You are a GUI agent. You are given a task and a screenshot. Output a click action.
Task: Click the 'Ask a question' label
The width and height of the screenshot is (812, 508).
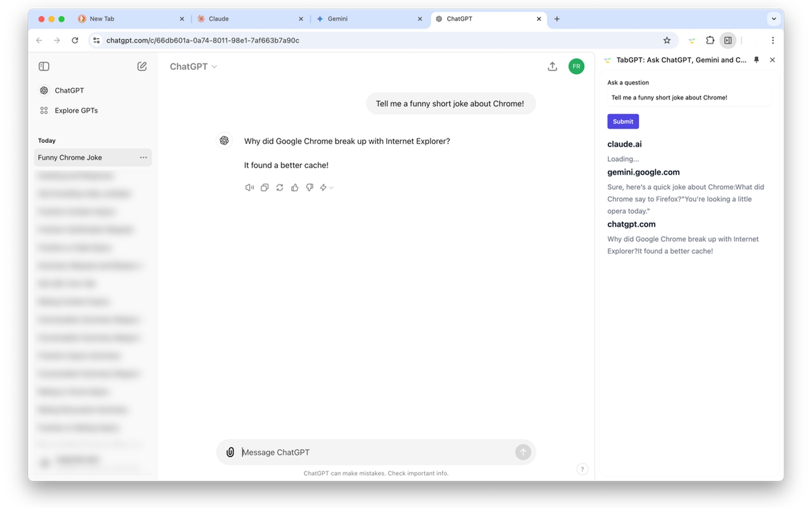[x=628, y=83]
